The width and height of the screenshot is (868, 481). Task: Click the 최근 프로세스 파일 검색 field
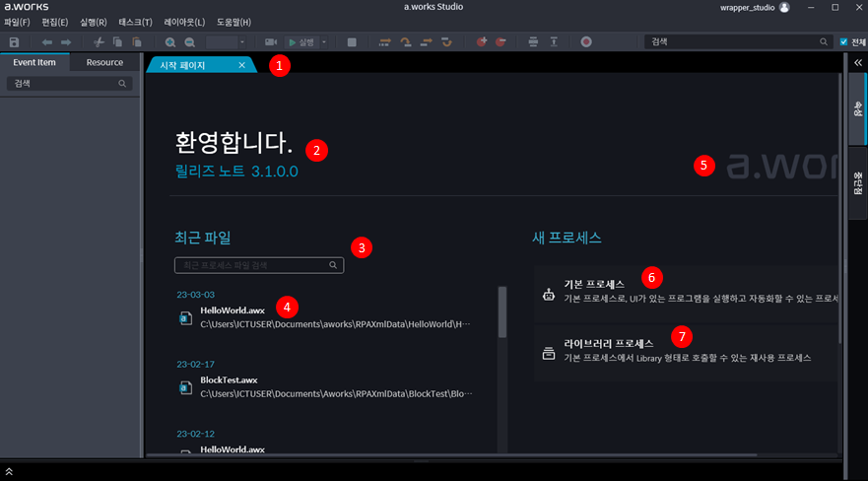(259, 265)
